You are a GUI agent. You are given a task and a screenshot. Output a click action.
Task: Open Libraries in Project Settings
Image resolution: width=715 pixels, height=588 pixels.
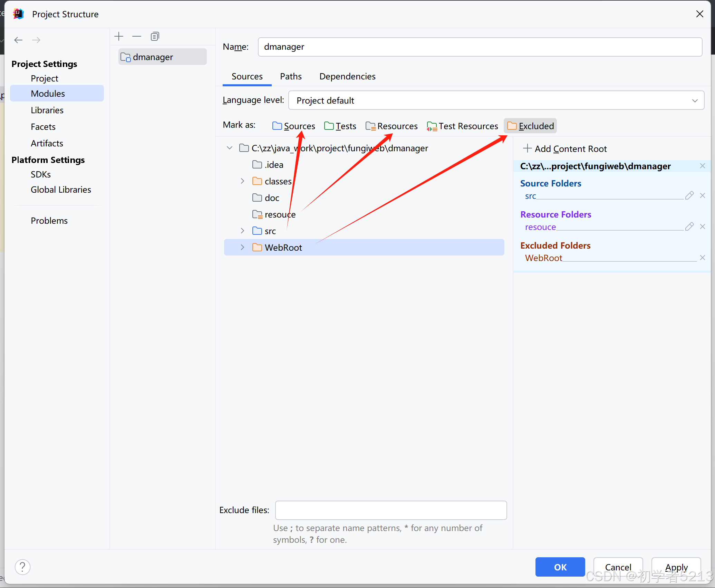47,110
